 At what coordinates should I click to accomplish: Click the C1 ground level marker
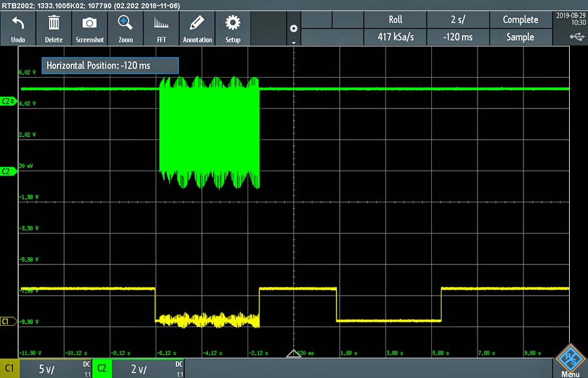pos(8,321)
